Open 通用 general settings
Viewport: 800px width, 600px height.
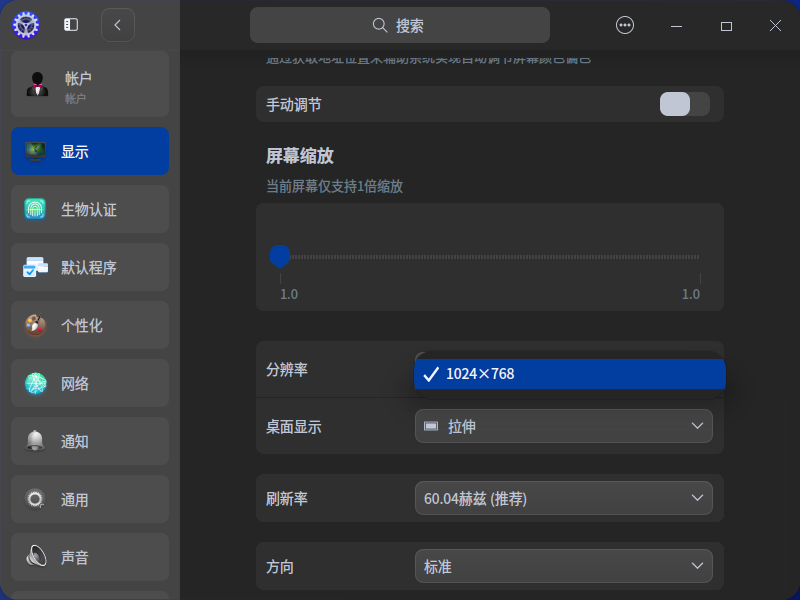90,499
